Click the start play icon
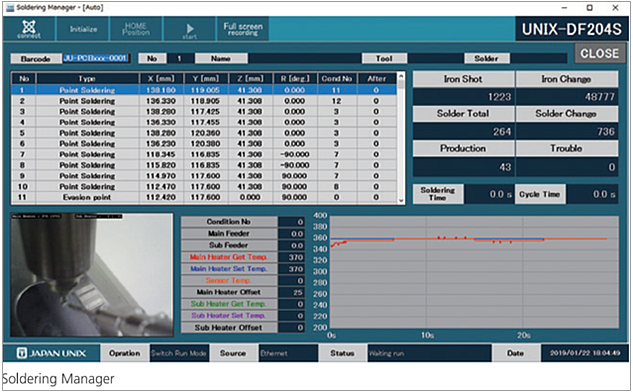633x392 pixels. [190, 29]
